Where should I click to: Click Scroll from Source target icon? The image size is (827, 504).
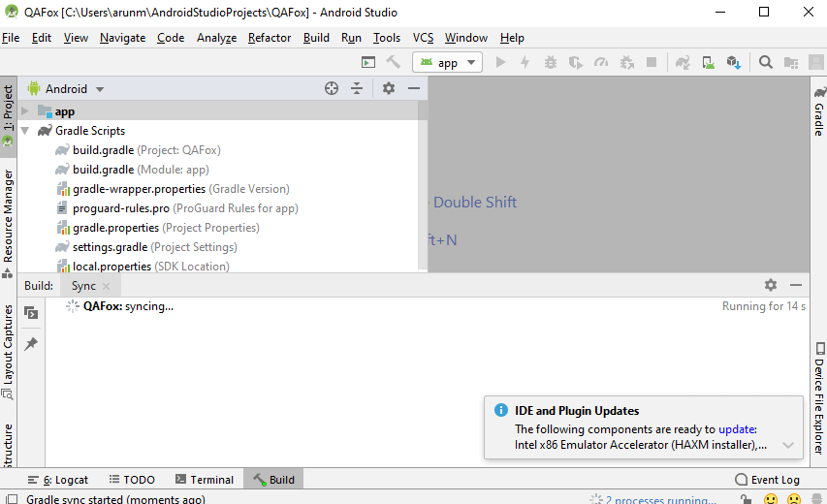point(332,88)
